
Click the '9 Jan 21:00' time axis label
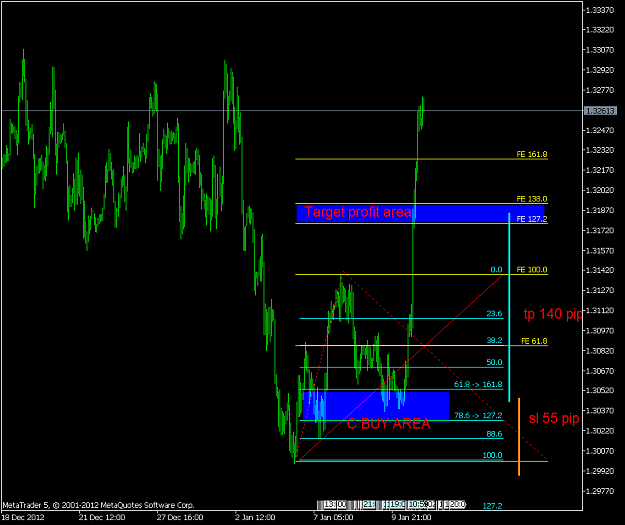[x=411, y=517]
